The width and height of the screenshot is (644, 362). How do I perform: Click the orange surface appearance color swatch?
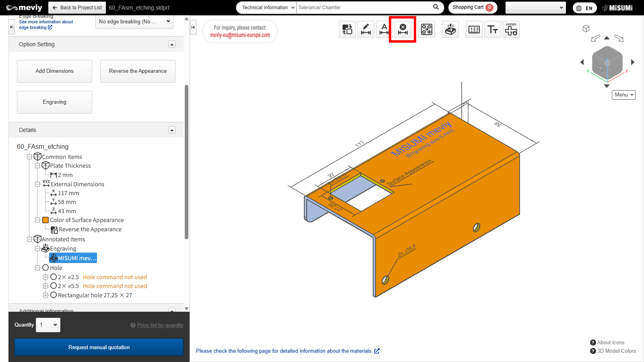(45, 220)
